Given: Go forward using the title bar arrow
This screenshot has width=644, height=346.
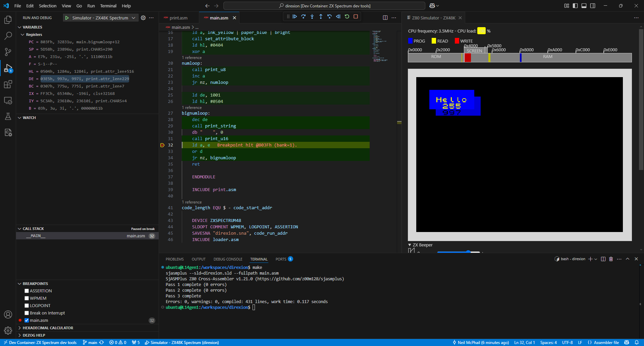Looking at the screenshot, I should tap(216, 6).
